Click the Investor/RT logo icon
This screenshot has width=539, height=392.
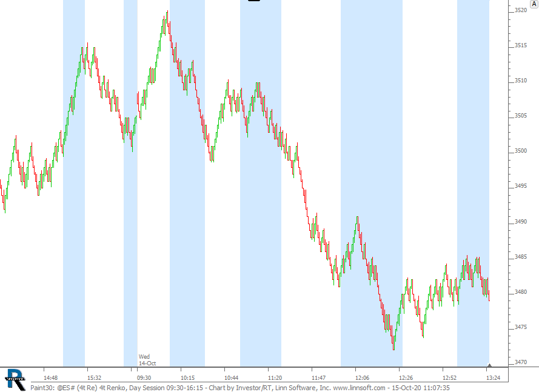coord(15,379)
